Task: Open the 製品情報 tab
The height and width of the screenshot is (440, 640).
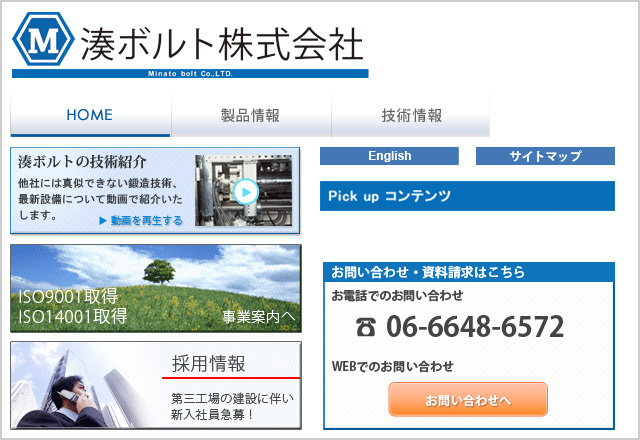Action: click(250, 115)
